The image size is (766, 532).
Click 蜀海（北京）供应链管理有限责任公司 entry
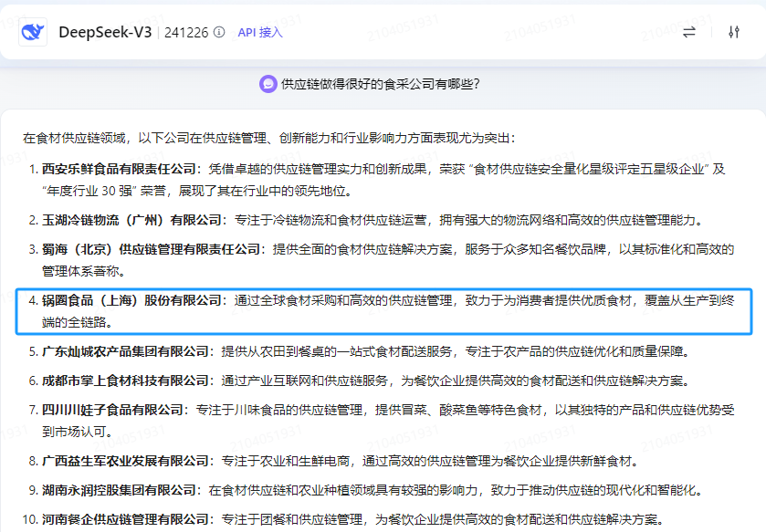pos(151,249)
